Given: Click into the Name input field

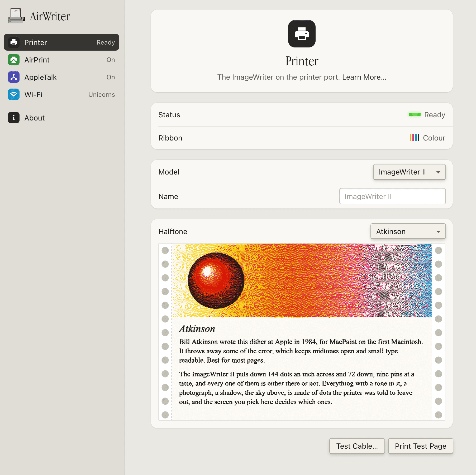Looking at the screenshot, I should pyautogui.click(x=392, y=196).
